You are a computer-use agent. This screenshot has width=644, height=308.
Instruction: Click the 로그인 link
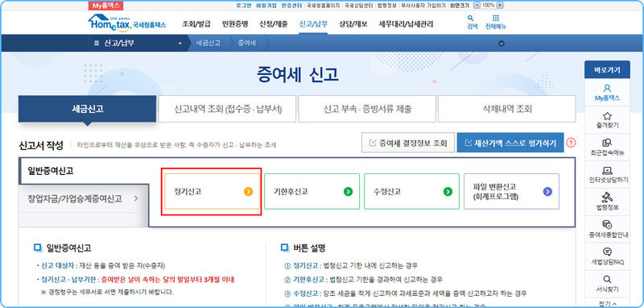244,6
